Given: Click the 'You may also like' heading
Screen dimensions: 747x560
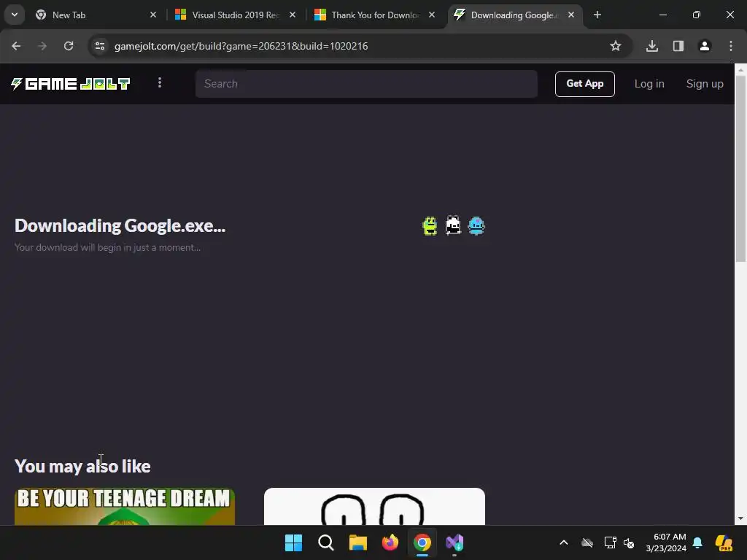Looking at the screenshot, I should [82, 466].
